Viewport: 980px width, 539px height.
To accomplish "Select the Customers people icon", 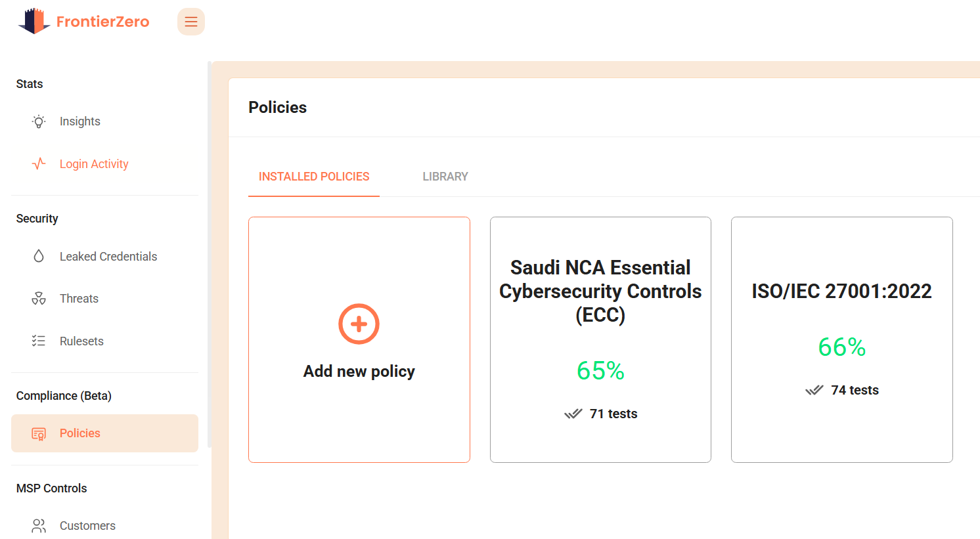I will (x=38, y=525).
